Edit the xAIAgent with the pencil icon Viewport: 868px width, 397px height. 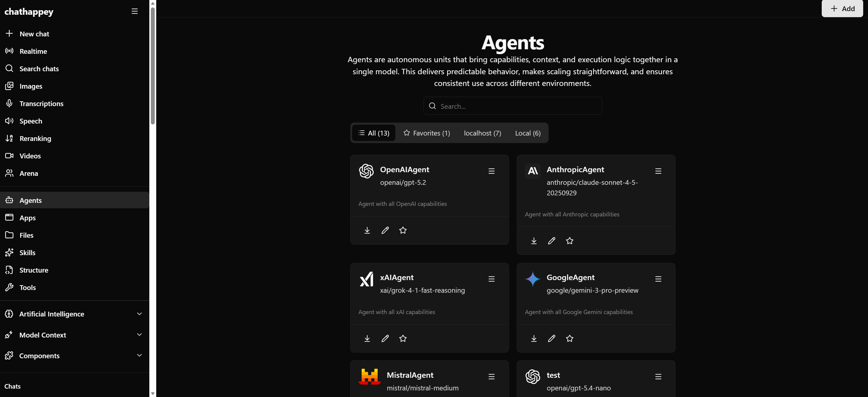point(385,338)
